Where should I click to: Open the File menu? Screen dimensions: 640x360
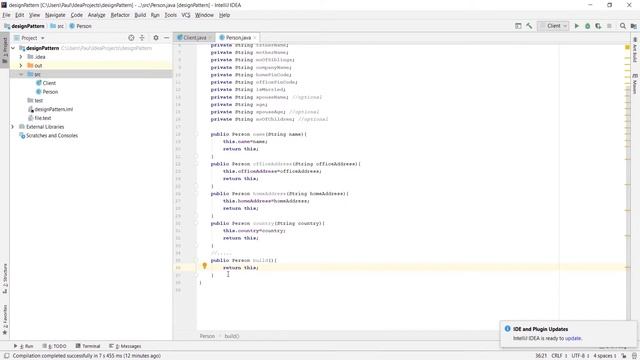(x=6, y=15)
